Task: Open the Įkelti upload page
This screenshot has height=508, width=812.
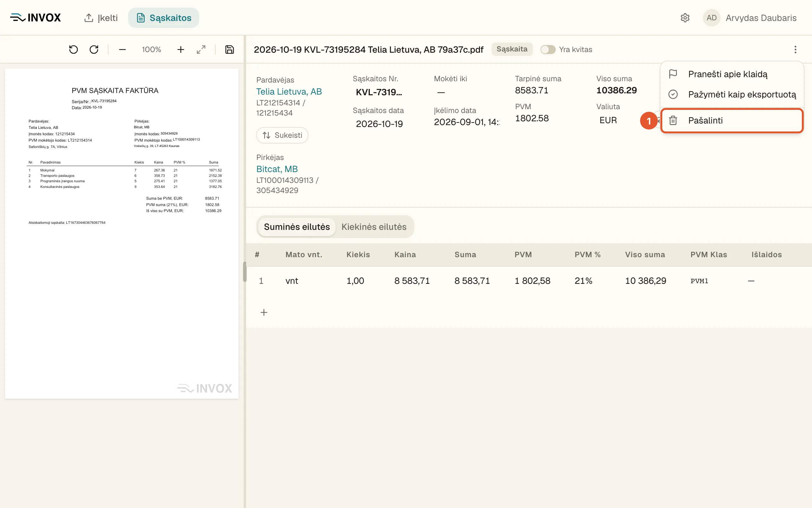Action: 101,18
